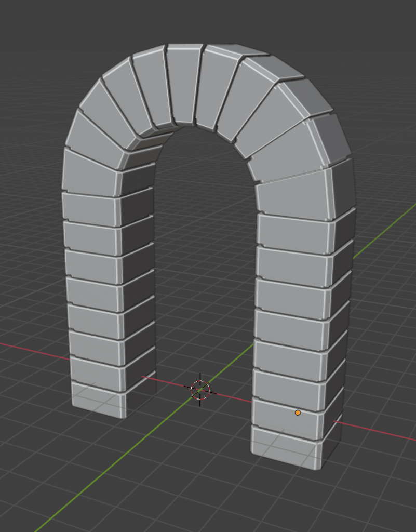Select the third brick from bottom on left pillar

93,345
